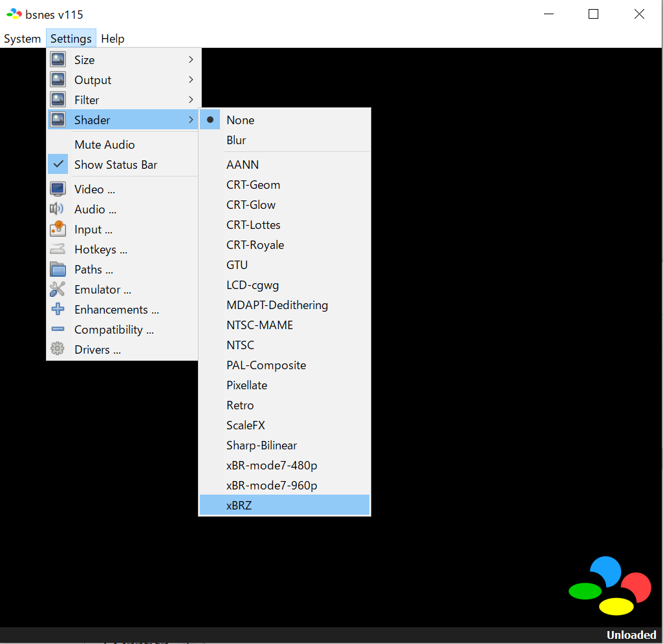The width and height of the screenshot is (663, 644).
Task: Click the Video monitor icon
Action: [58, 189]
